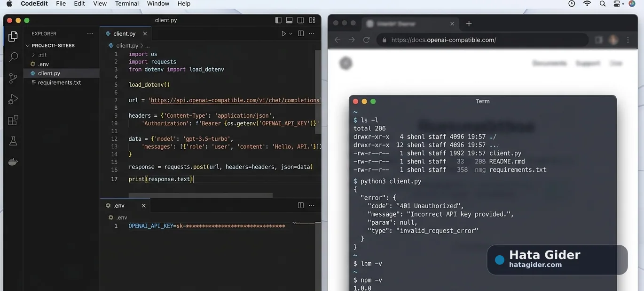This screenshot has width=644, height=291.
Task: Open the Edit menu
Action: [x=79, y=4]
